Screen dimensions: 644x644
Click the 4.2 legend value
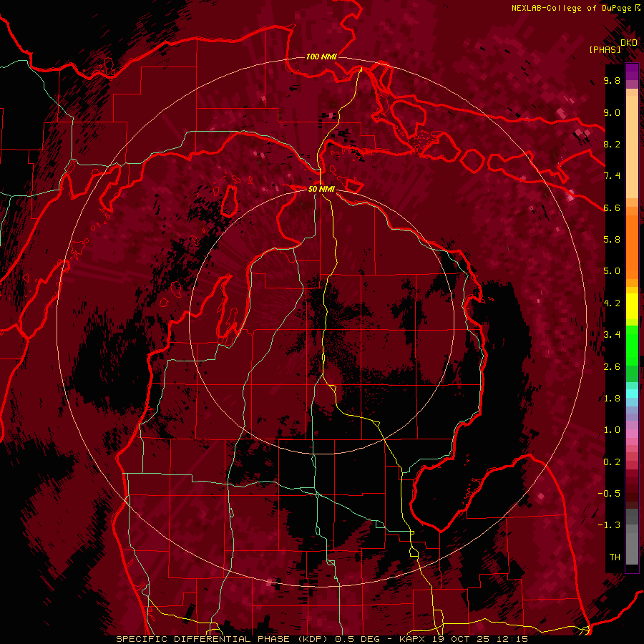(612, 303)
